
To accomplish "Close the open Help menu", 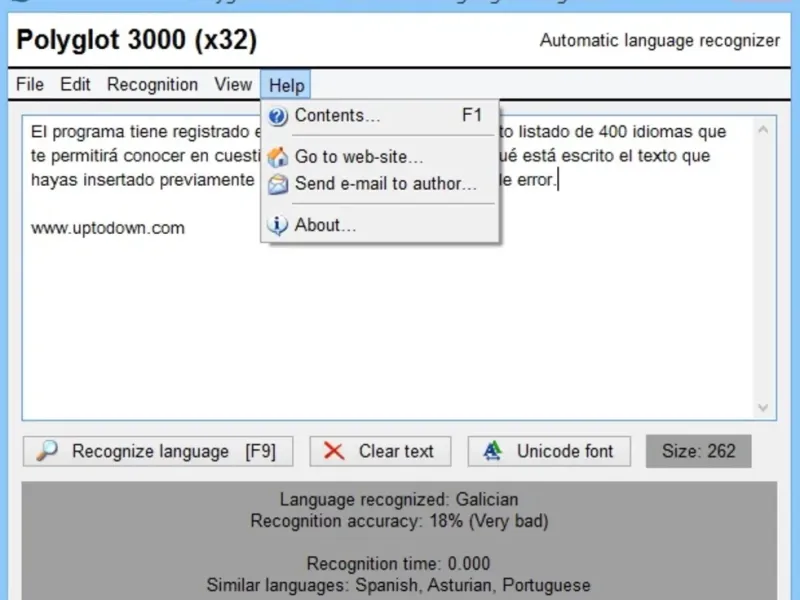I will (286, 85).
